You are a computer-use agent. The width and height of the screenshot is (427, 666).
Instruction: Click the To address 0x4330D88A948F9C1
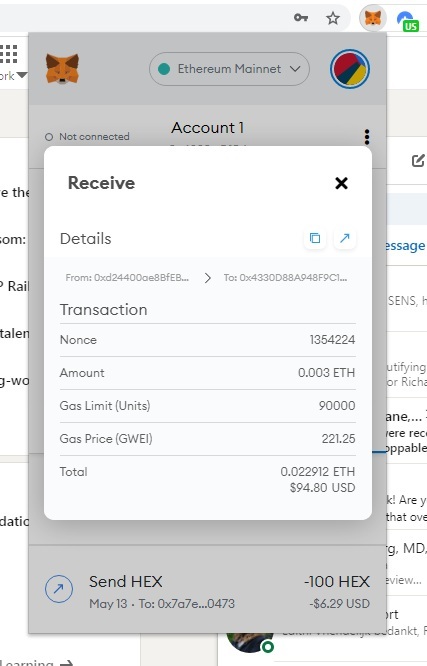(x=285, y=278)
